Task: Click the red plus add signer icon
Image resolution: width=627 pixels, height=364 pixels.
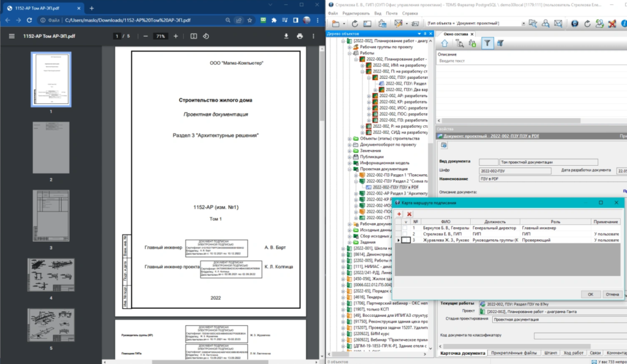Action: (399, 214)
